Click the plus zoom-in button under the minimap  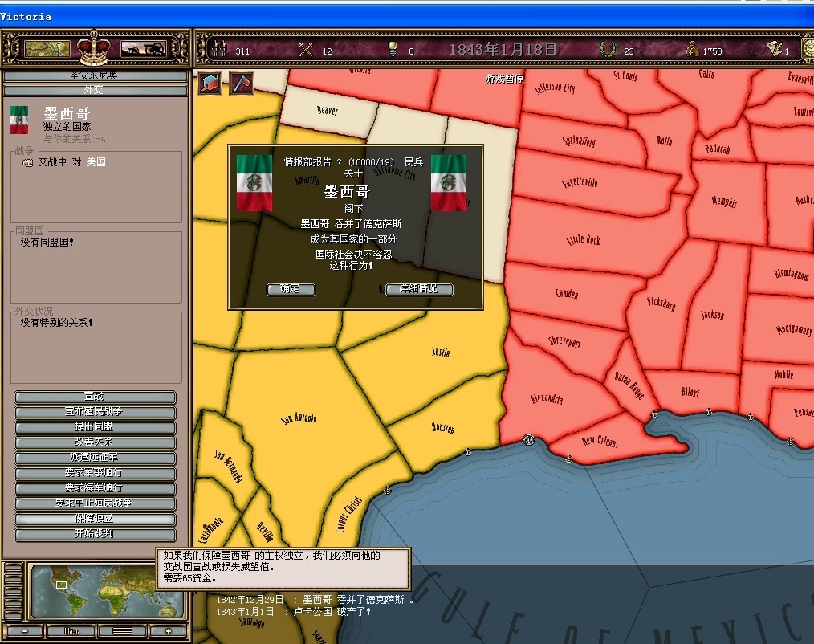coord(169,631)
